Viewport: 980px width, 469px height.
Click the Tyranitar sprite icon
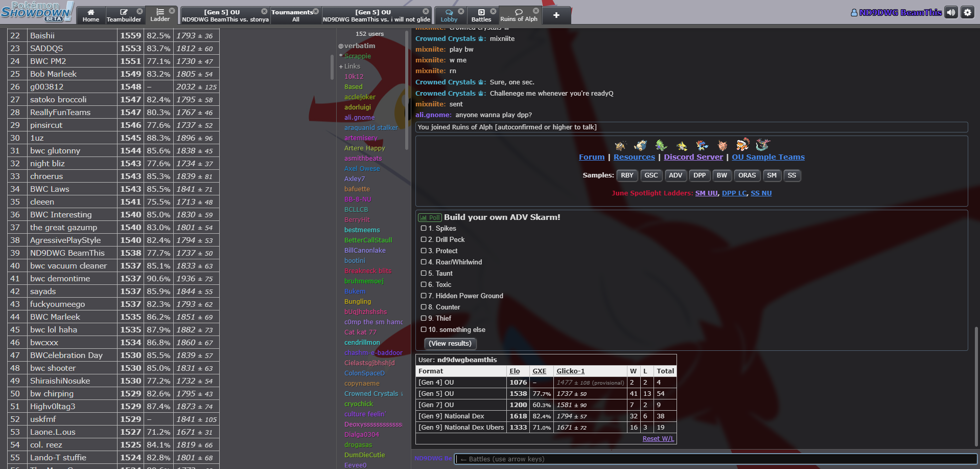tap(661, 145)
